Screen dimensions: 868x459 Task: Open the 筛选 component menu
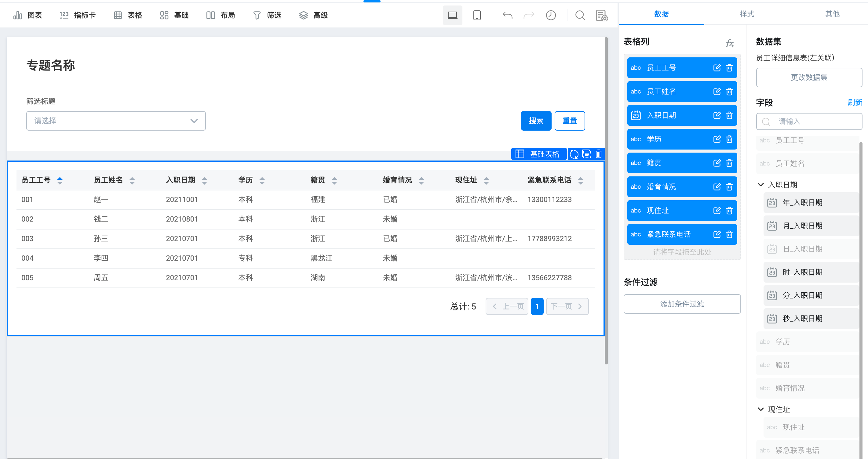click(267, 15)
